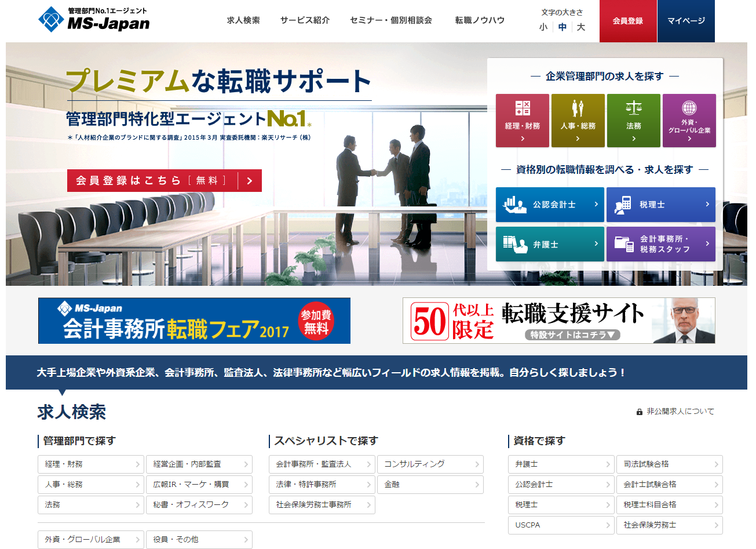
Task: Open the 会計事務所・税務スタッフ tile
Action: [661, 244]
